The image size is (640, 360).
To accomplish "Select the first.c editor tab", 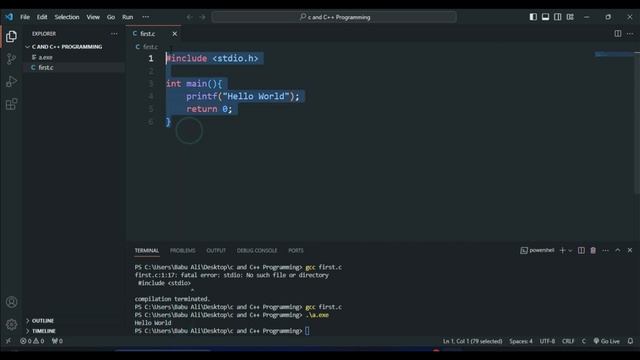I will pos(153,34).
